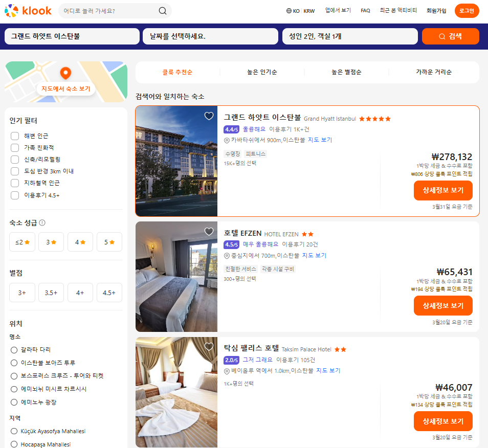Select 보스포러스 크루즈 - 투어와 티켓 option
The width and height of the screenshot is (488, 448).
point(14,376)
